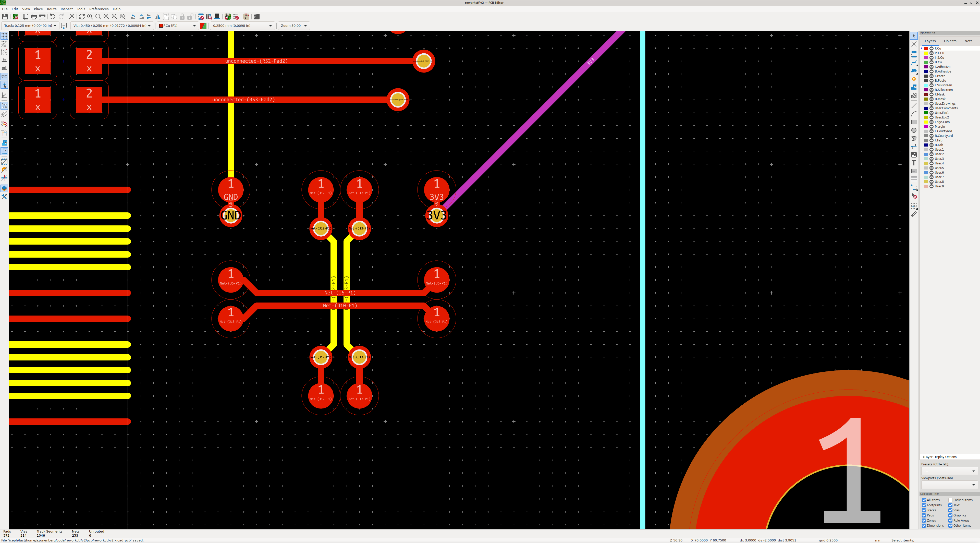Open the Route menu

click(51, 9)
